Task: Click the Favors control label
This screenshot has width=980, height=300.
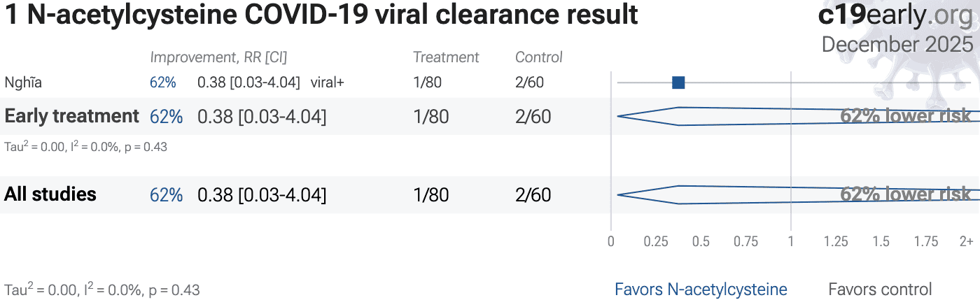Action: click(880, 289)
